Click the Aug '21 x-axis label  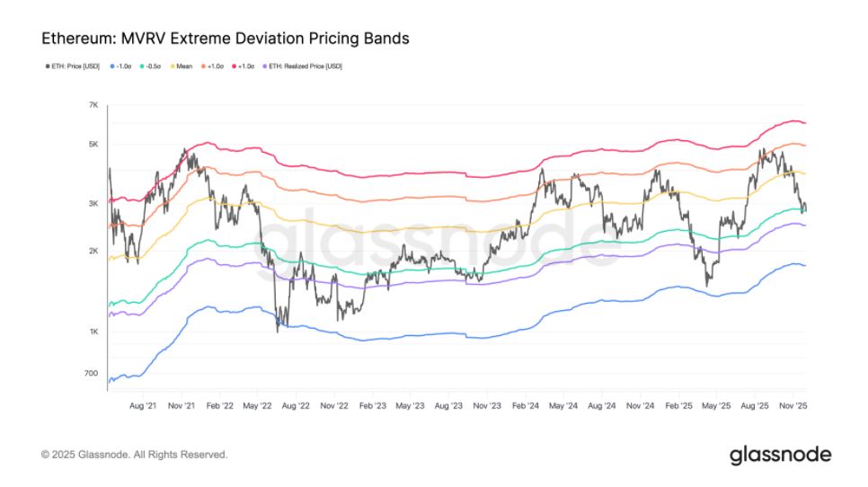click(x=143, y=405)
